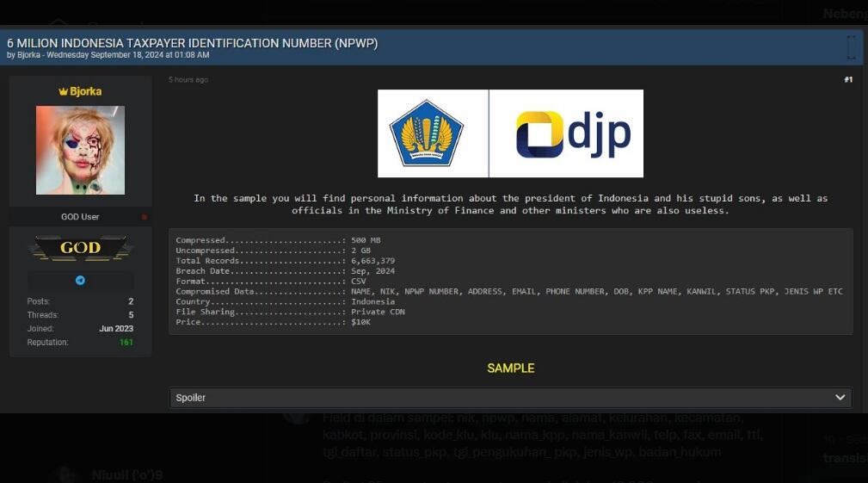Select the sentence about the president's sample data
The height and width of the screenshot is (483, 868).
pos(510,204)
